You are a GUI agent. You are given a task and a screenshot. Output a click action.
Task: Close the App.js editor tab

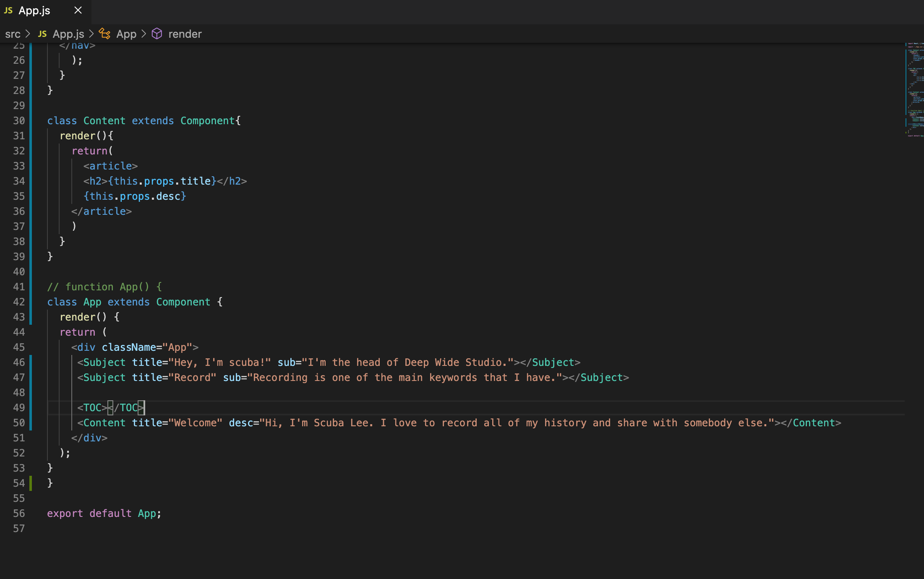coord(78,10)
